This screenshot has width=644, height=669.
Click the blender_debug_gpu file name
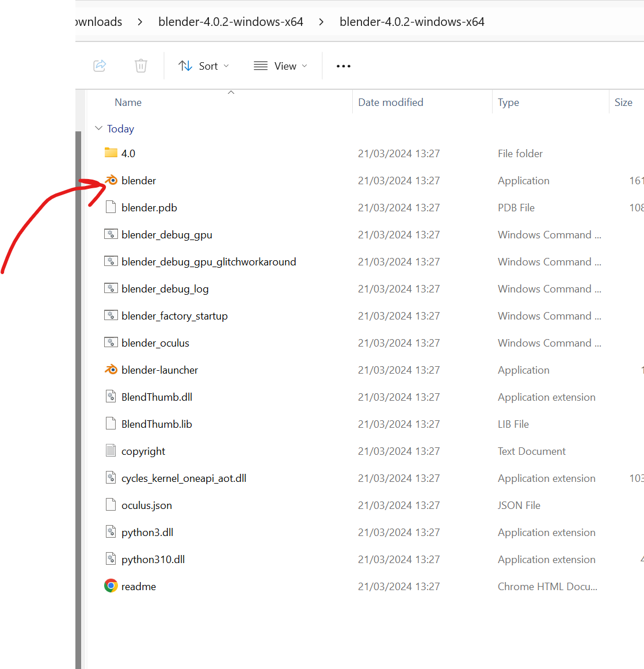[x=167, y=235]
